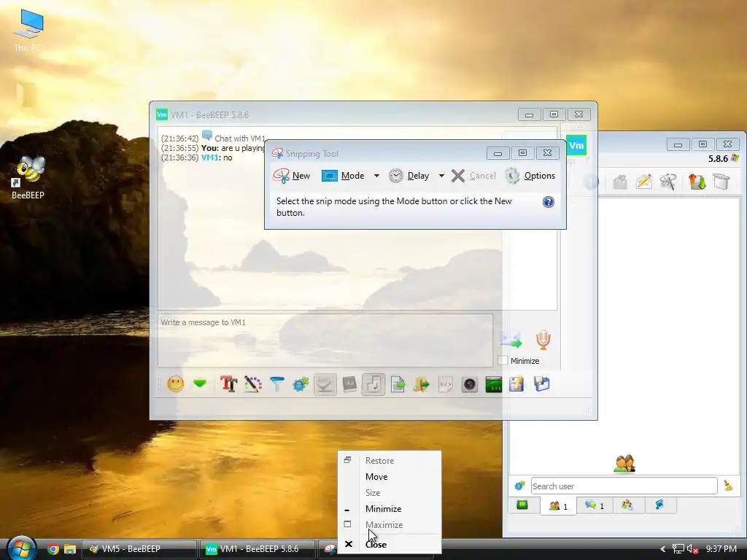The width and height of the screenshot is (747, 560).
Task: Open Snipping Tool Options
Action: 530,176
